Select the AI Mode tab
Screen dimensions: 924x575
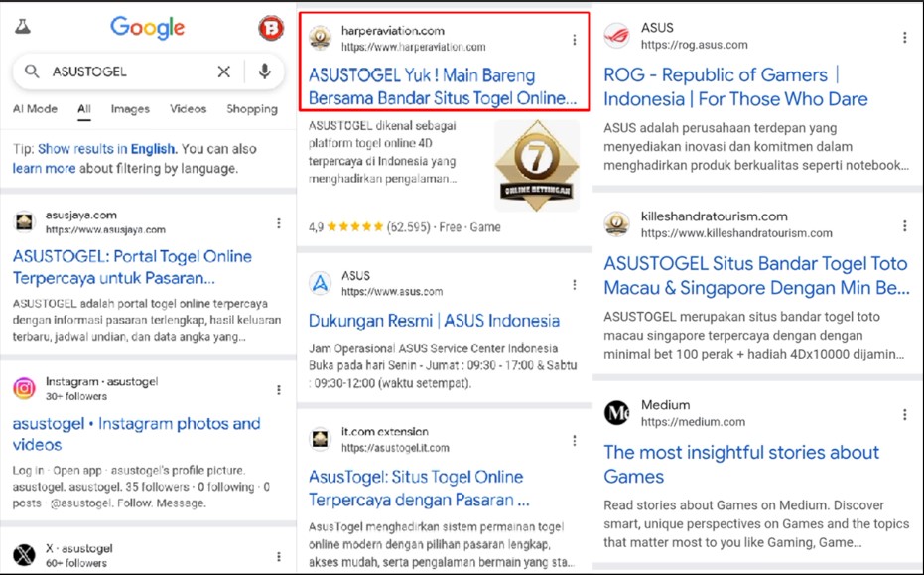pos(35,109)
